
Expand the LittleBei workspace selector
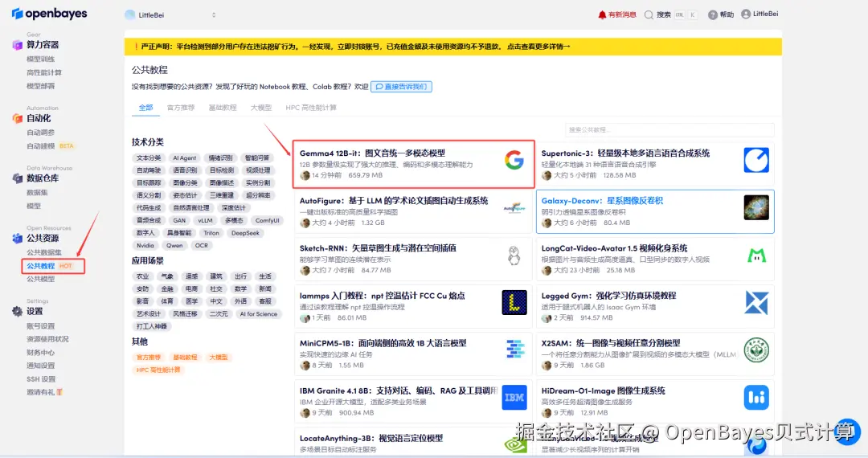(170, 15)
